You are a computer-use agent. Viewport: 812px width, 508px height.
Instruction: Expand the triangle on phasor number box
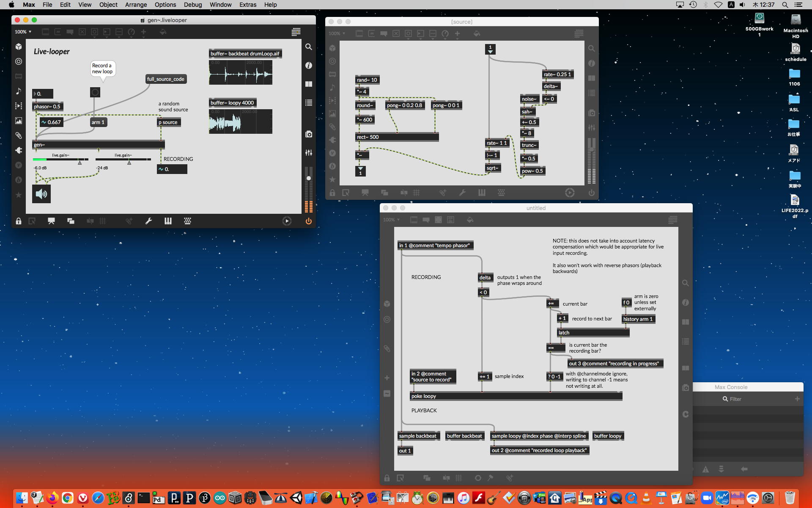tap(35, 94)
